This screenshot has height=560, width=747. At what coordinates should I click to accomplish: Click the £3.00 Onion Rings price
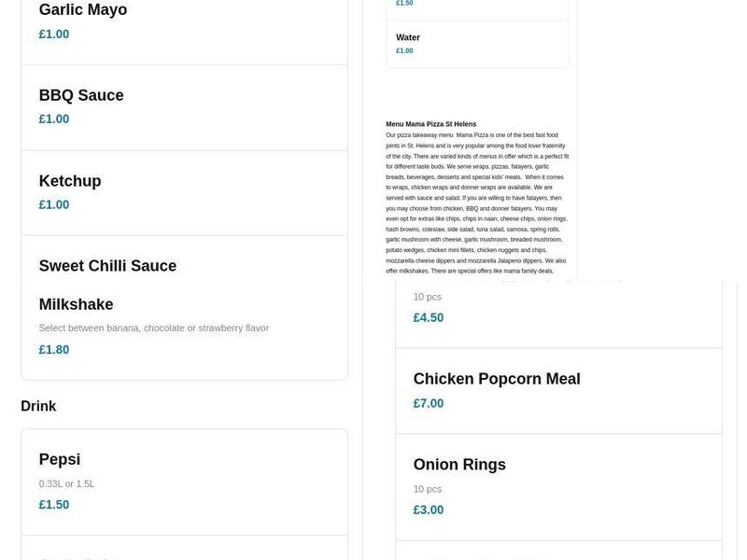point(429,510)
